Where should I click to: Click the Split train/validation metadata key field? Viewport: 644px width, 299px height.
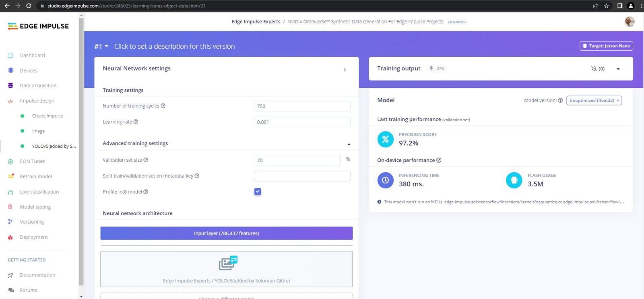302,176
